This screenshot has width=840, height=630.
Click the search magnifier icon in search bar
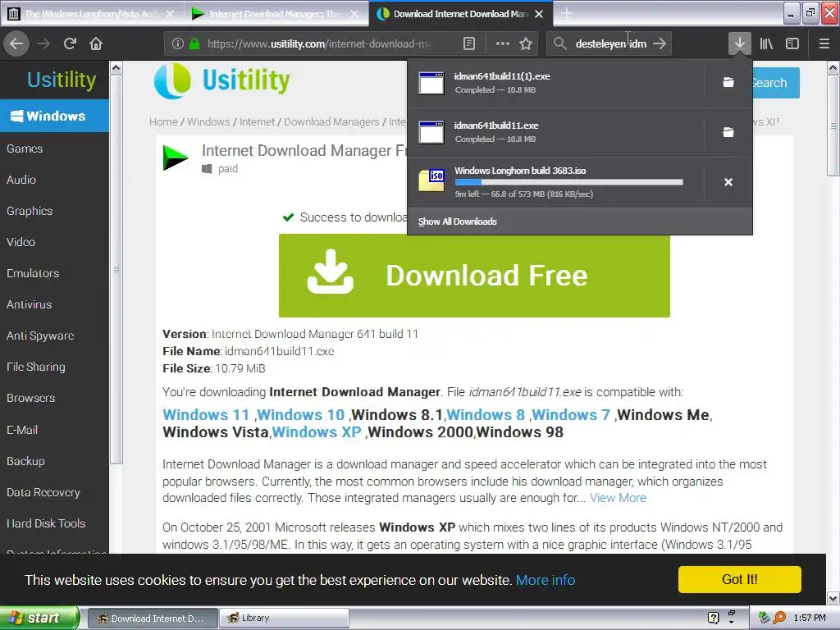pyautogui.click(x=559, y=43)
